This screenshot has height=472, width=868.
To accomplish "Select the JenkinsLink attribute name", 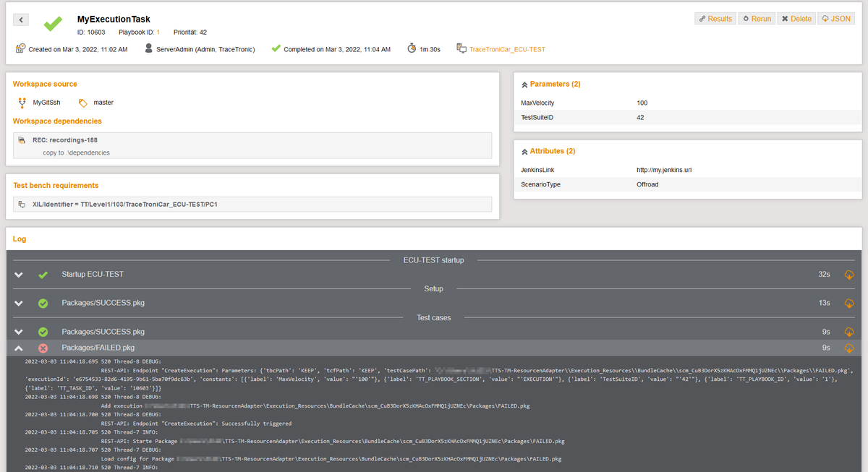I will click(538, 170).
